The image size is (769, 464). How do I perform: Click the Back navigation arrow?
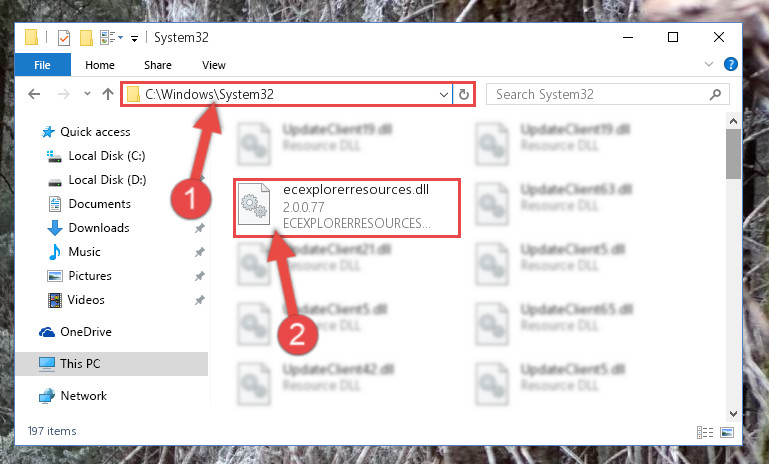point(34,94)
